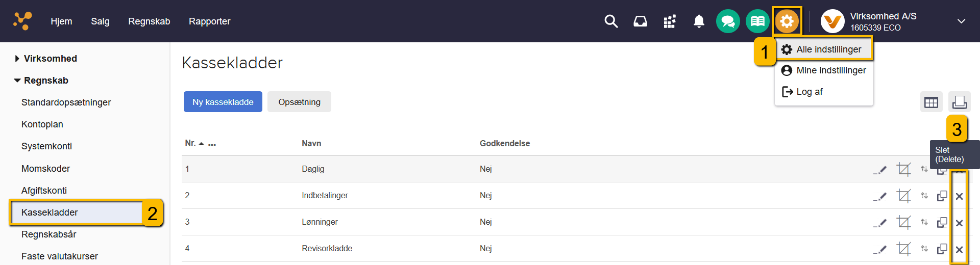
Task: Sort by the Nr. column header
Action: [x=190, y=143]
